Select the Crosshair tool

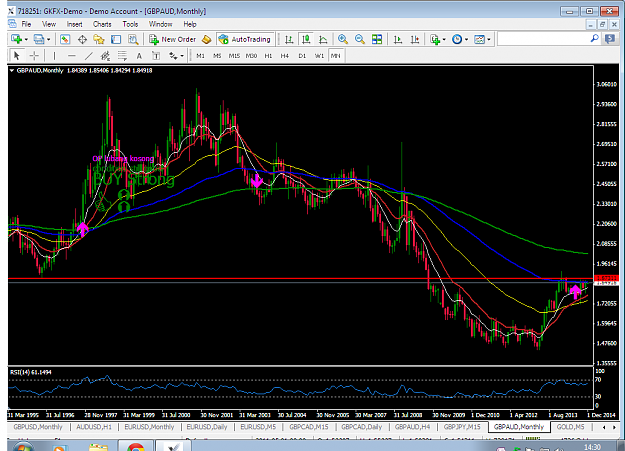tap(34, 56)
